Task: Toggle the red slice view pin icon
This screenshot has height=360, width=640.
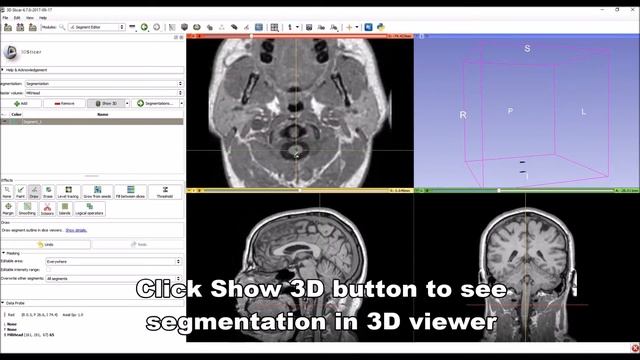Action: coord(190,36)
